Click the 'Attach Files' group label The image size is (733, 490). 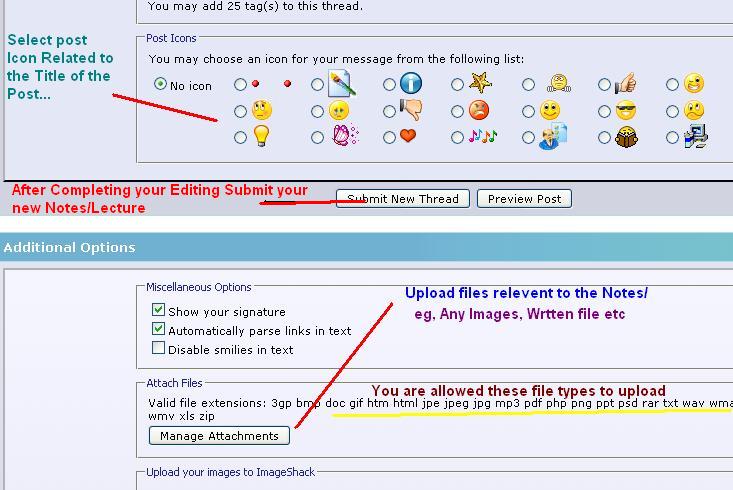tap(174, 383)
